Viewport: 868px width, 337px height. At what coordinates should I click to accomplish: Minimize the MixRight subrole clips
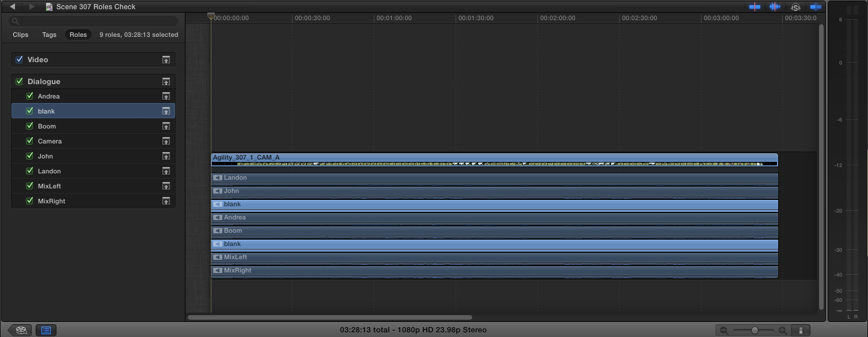tap(166, 201)
